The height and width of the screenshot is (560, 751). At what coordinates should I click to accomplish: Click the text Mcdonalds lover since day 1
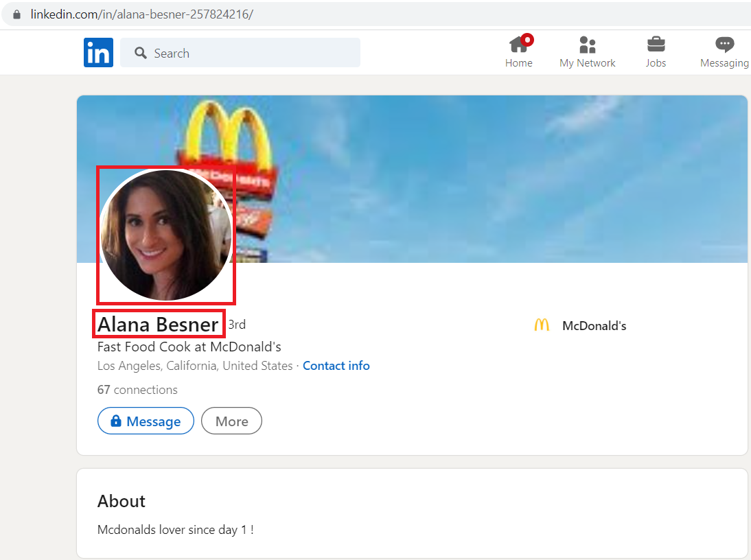175,530
